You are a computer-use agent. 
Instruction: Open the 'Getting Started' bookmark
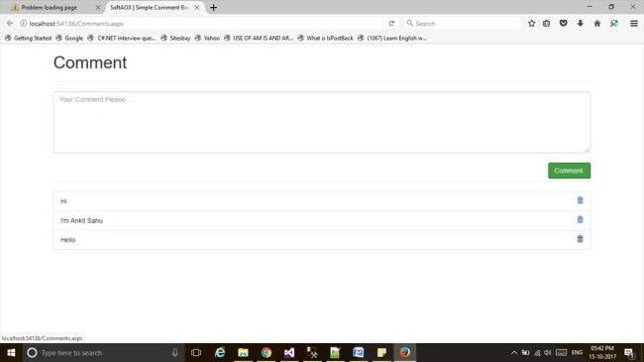(x=28, y=38)
